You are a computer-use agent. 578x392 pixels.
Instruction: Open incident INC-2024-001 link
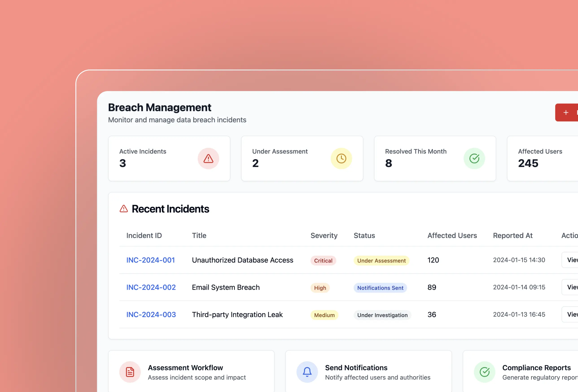(x=151, y=260)
